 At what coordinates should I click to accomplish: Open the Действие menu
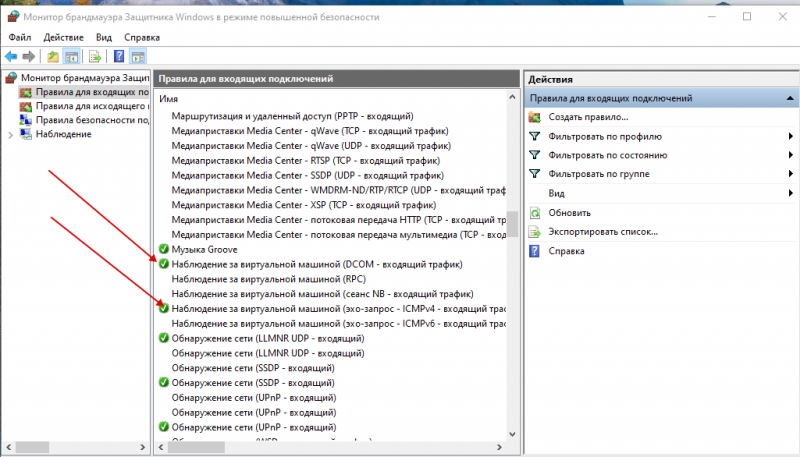pyautogui.click(x=63, y=37)
